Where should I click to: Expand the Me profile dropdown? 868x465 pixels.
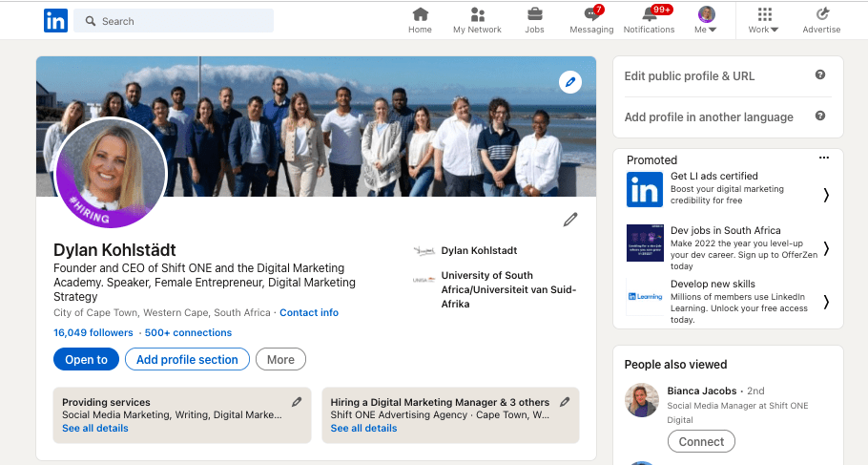point(706,20)
